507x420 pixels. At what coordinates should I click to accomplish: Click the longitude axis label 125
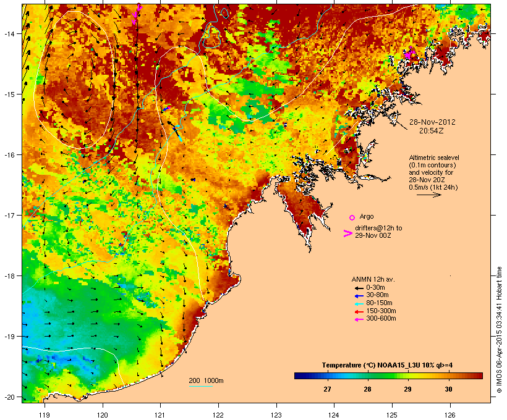click(x=392, y=415)
